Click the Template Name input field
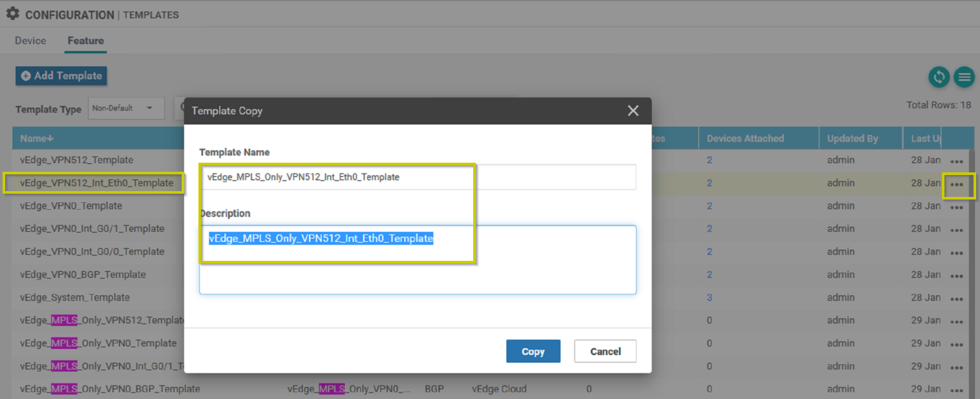The width and height of the screenshot is (980, 399). tap(418, 177)
